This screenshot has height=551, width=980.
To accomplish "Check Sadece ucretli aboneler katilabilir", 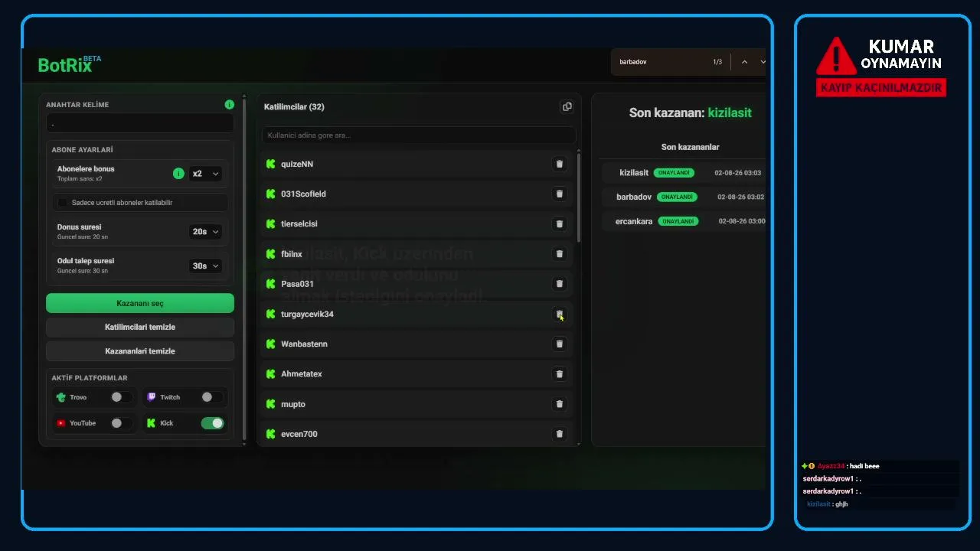I will (x=63, y=203).
